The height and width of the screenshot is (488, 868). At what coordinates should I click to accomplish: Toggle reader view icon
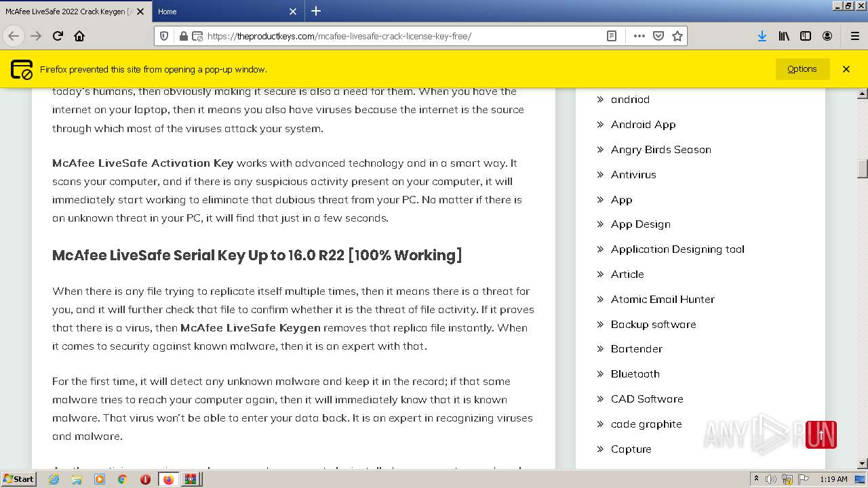(x=612, y=36)
